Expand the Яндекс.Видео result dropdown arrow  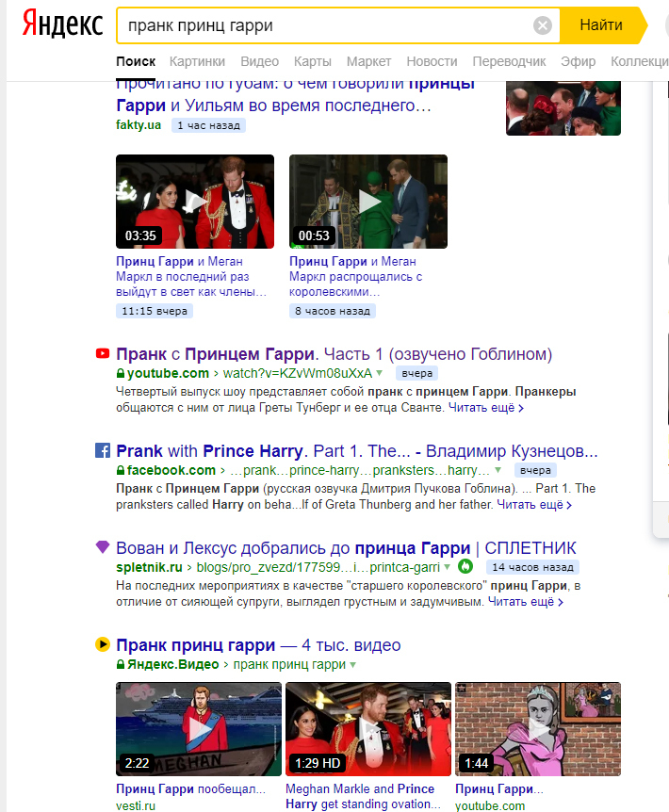click(353, 665)
